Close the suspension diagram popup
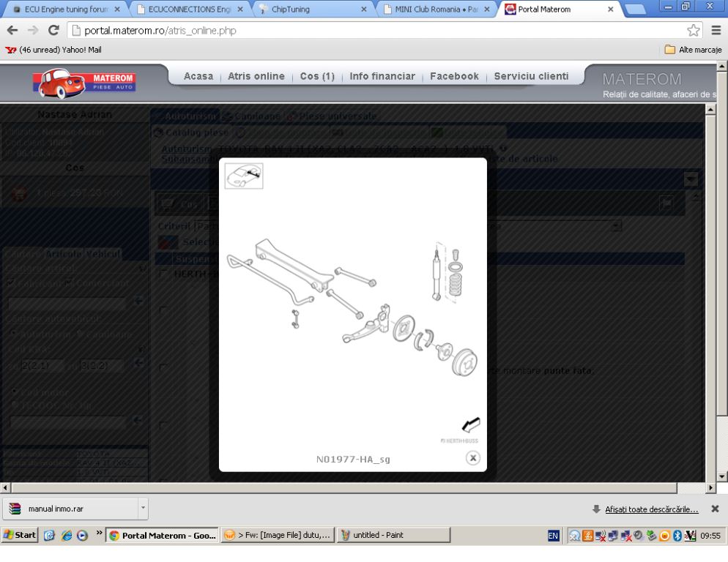This screenshot has height=562, width=728. (473, 457)
